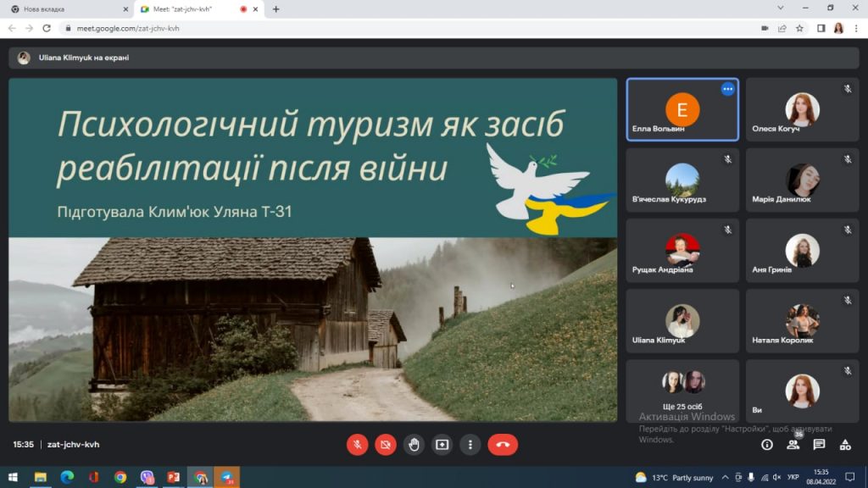Click the present screen button
Screen dimensions: 868x488
coord(442,445)
